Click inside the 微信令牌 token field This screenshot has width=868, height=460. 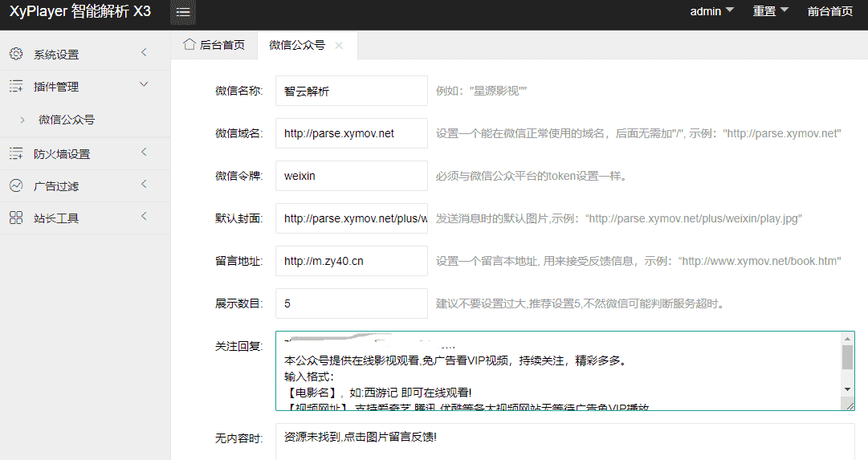352,176
